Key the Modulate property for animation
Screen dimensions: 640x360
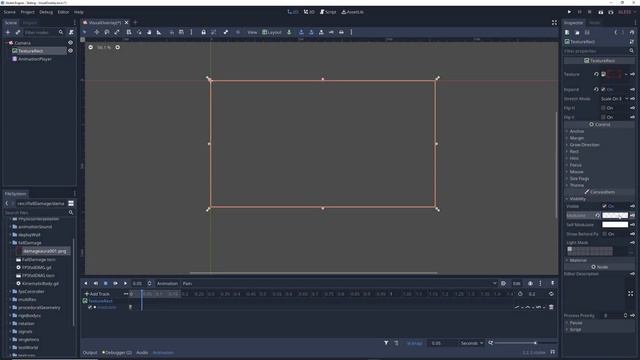[x=632, y=216]
